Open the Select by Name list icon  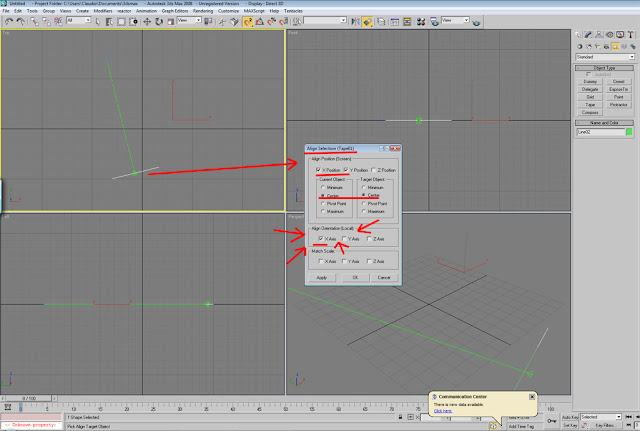109,22
